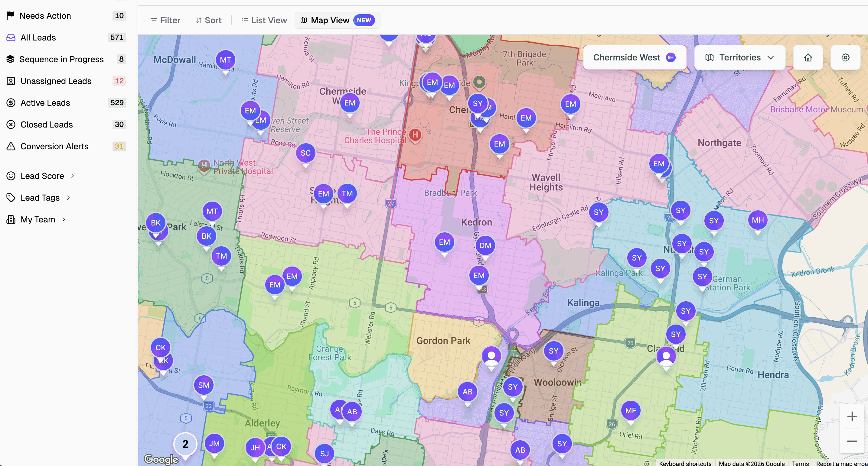Expand the Territories dropdown

coord(739,57)
